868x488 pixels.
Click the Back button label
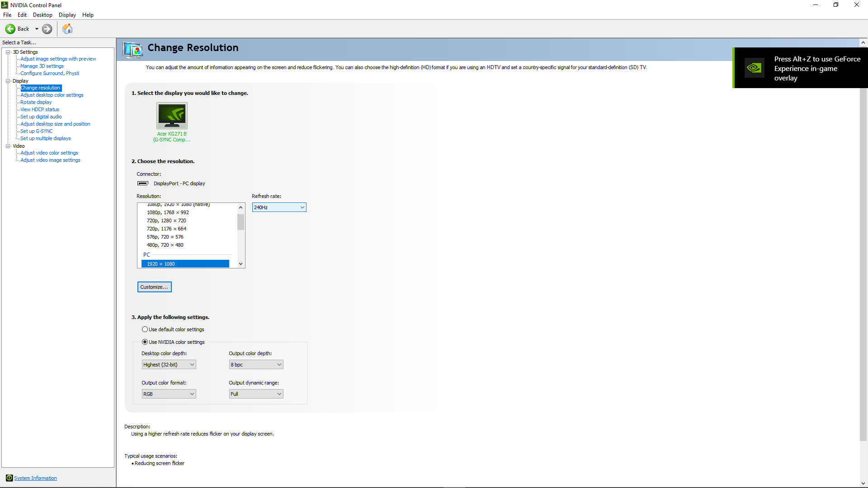(x=23, y=29)
